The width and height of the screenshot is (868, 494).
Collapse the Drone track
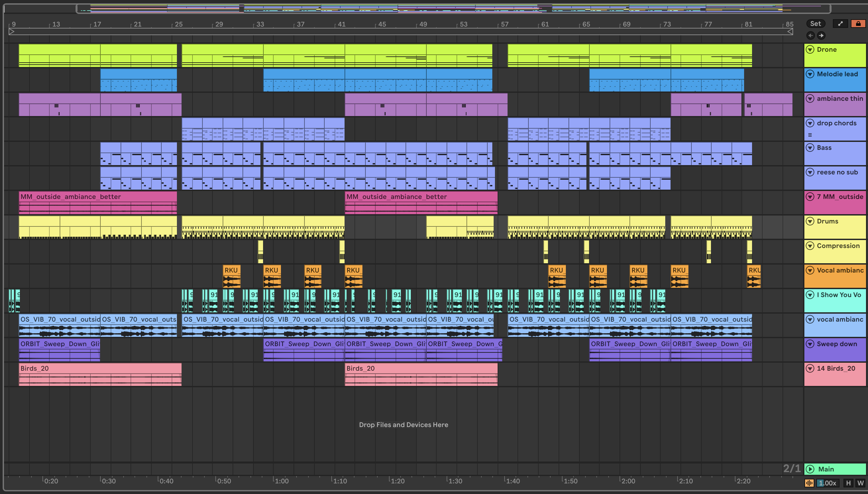[x=810, y=49]
